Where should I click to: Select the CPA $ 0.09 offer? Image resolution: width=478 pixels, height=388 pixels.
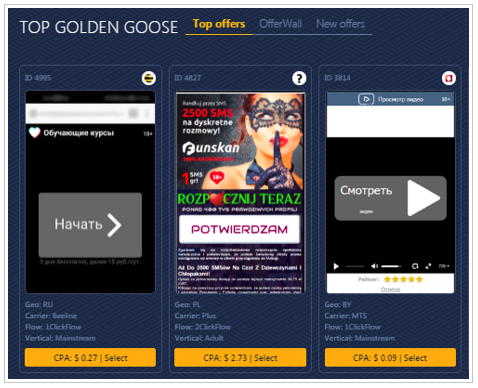coord(390,358)
